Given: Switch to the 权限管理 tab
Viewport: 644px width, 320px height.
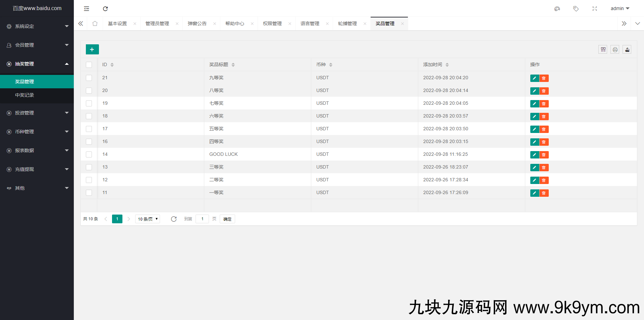Looking at the screenshot, I should [272, 24].
